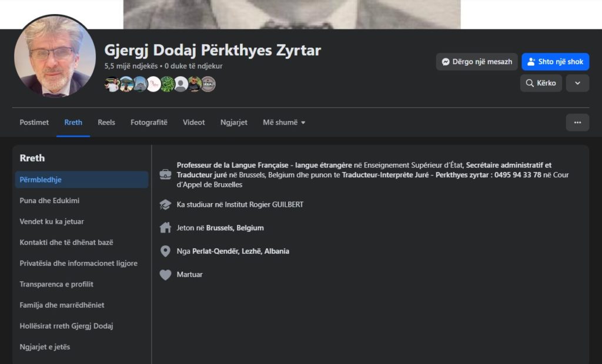
Task: Click Shto një shok button
Action: 555,62
